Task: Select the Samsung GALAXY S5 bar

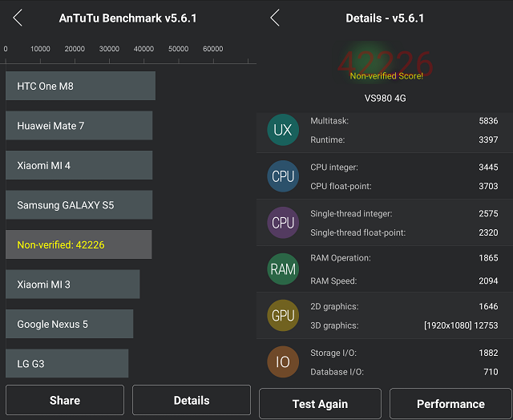Action: (x=79, y=205)
